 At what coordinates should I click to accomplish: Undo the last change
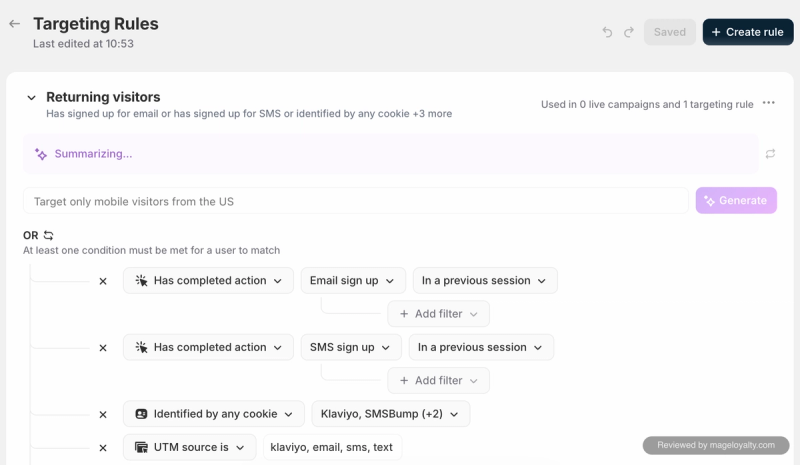(607, 32)
